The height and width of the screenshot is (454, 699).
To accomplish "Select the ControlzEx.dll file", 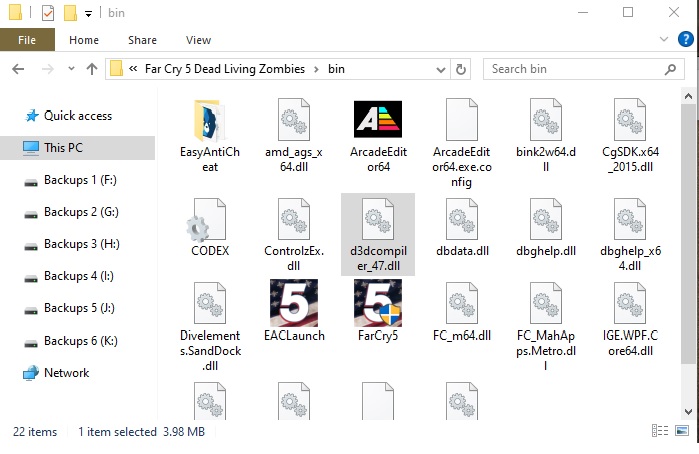I will tap(294, 235).
